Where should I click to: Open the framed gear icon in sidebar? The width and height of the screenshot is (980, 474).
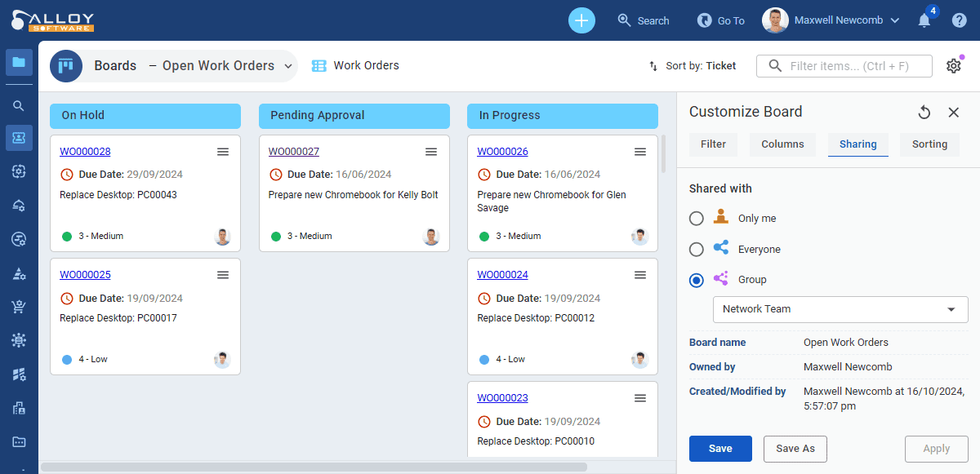[19, 171]
